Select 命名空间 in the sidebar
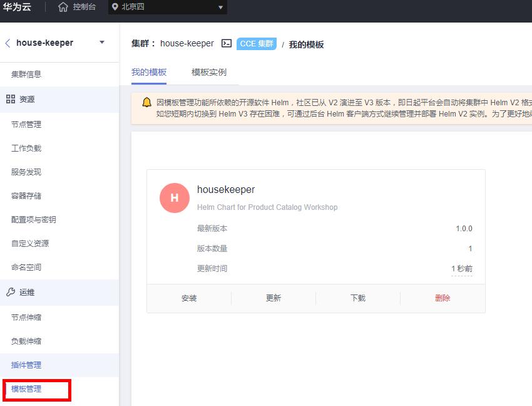 pyautogui.click(x=28, y=267)
